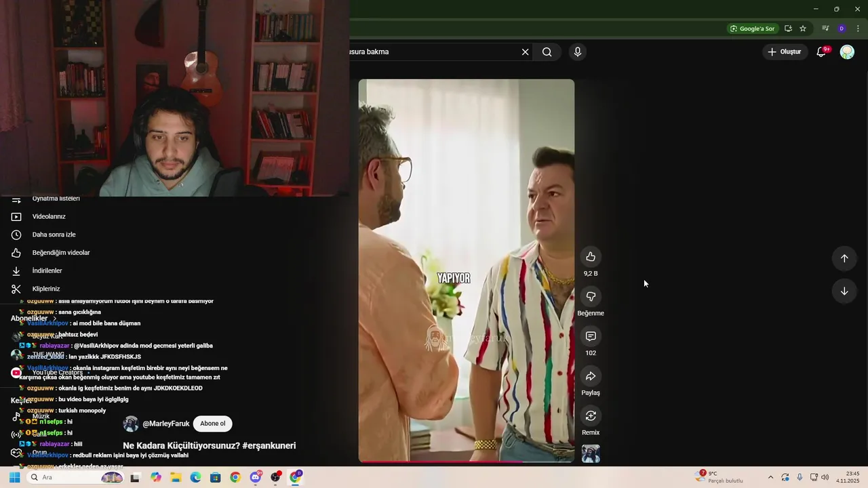
Task: Open Klipleriniz in the sidebar
Action: tap(46, 289)
